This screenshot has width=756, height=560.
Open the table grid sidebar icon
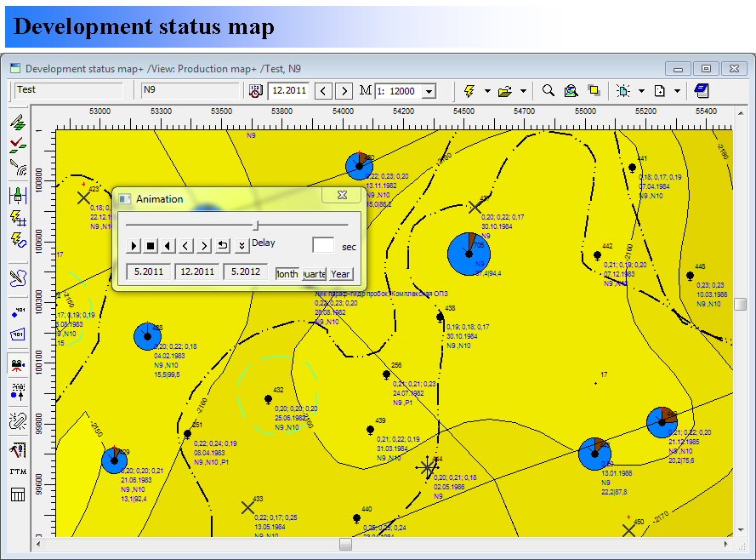click(18, 494)
